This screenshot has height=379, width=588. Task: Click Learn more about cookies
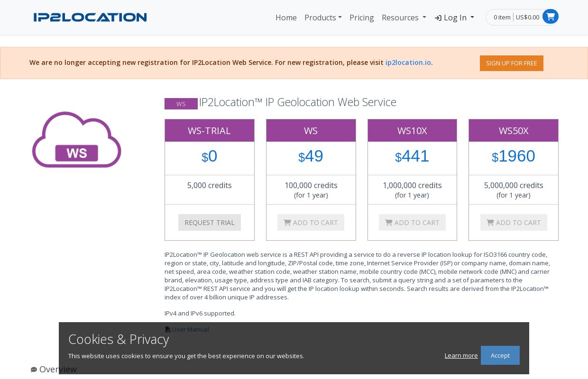point(461,355)
